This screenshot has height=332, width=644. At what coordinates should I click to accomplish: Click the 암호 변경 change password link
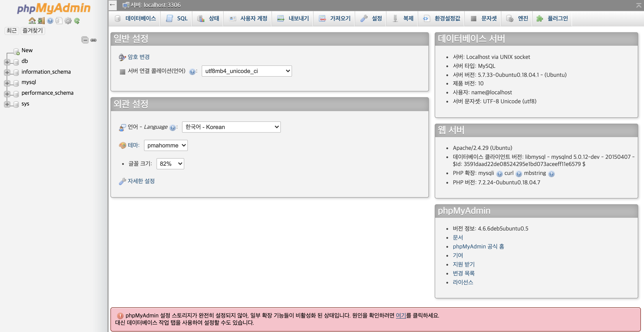138,57
